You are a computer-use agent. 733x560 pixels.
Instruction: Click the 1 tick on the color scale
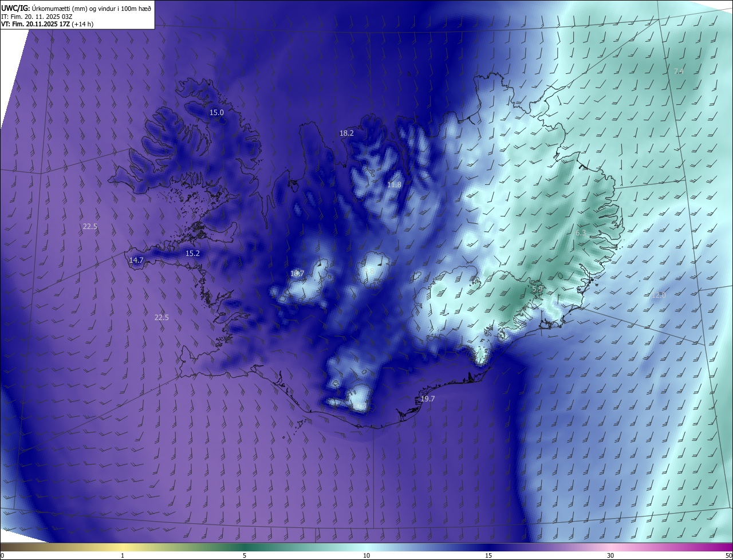[x=123, y=555]
